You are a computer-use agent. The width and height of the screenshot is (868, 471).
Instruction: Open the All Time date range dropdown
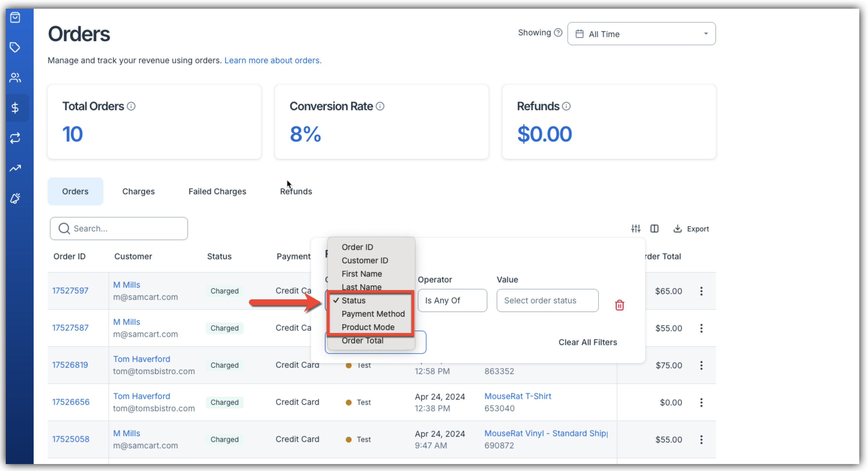tap(641, 34)
